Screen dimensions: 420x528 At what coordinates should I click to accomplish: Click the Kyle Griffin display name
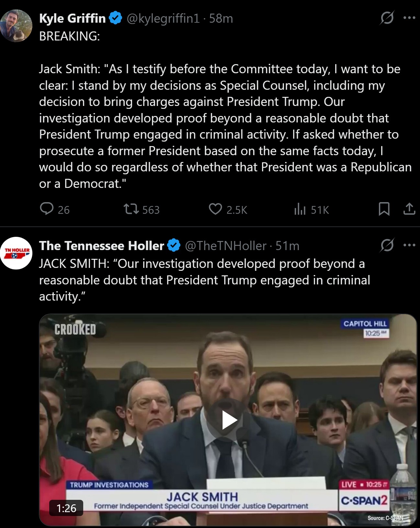72,18
